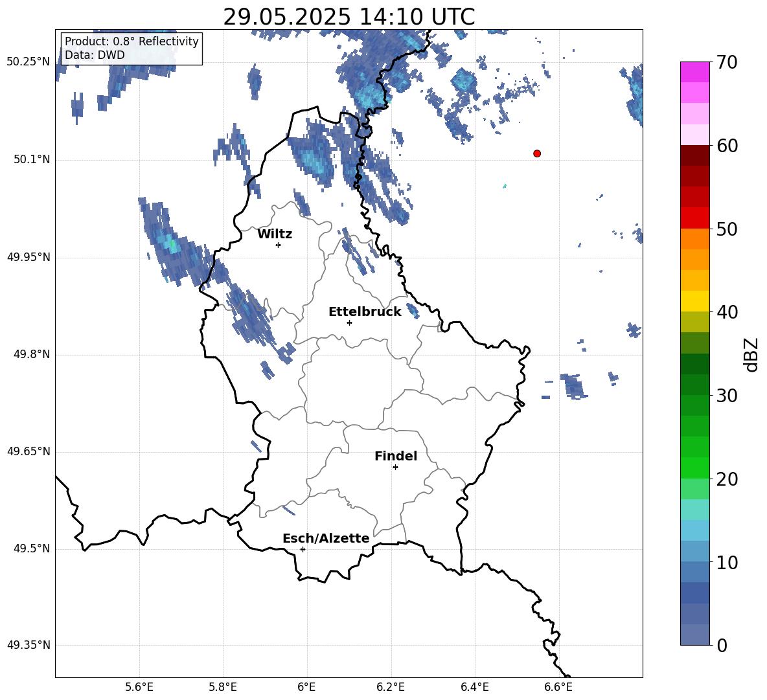Click the Ettelbruck station label
Image resolution: width=767 pixels, height=700 pixels.
[365, 312]
